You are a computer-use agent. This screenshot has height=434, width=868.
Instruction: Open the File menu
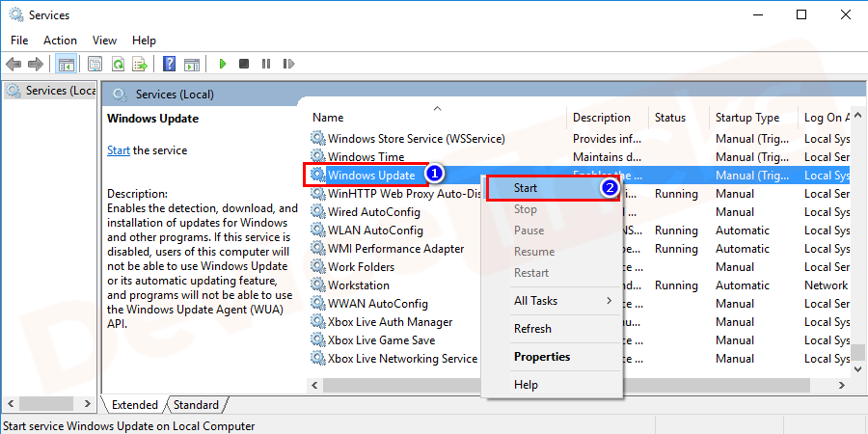tap(19, 41)
